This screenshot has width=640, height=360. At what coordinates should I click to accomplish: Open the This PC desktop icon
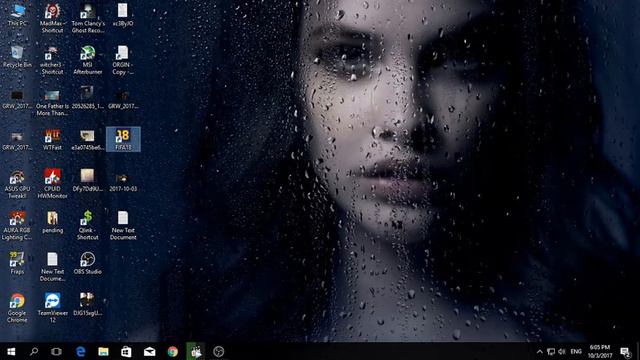coord(17,16)
